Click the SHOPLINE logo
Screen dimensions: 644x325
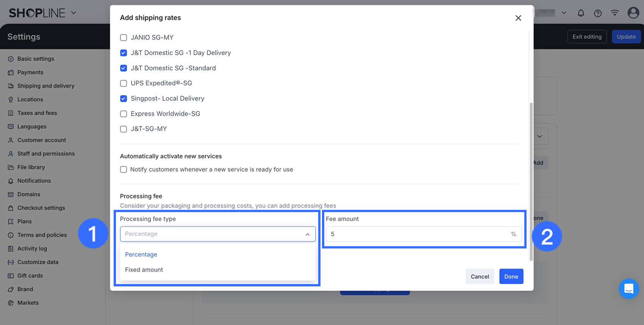point(37,13)
